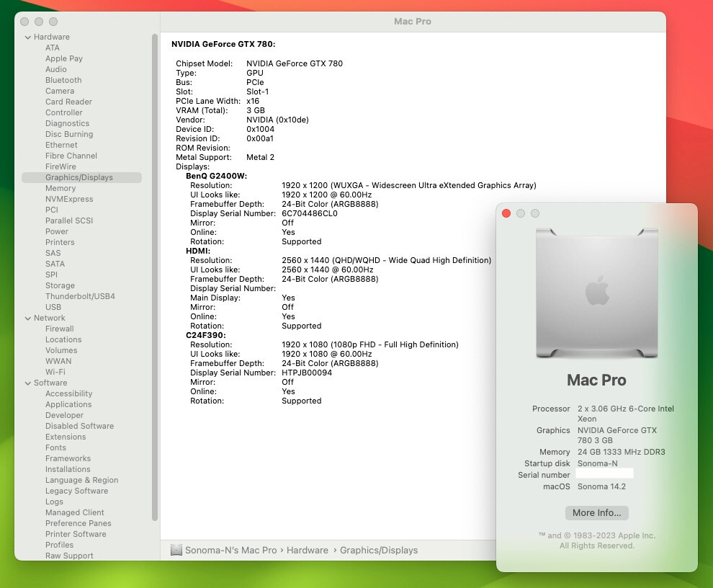Close the About This Mac window

(x=506, y=213)
